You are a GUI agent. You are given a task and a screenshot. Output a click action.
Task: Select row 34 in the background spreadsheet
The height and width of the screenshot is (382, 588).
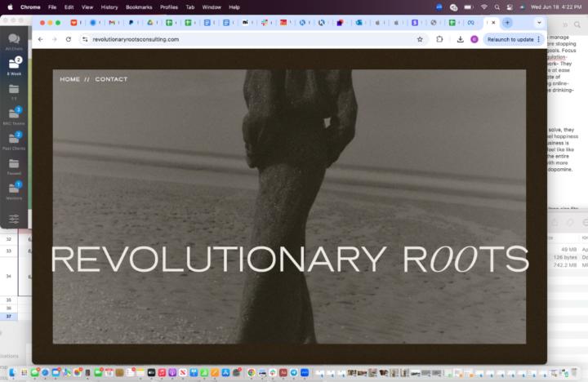click(9, 276)
